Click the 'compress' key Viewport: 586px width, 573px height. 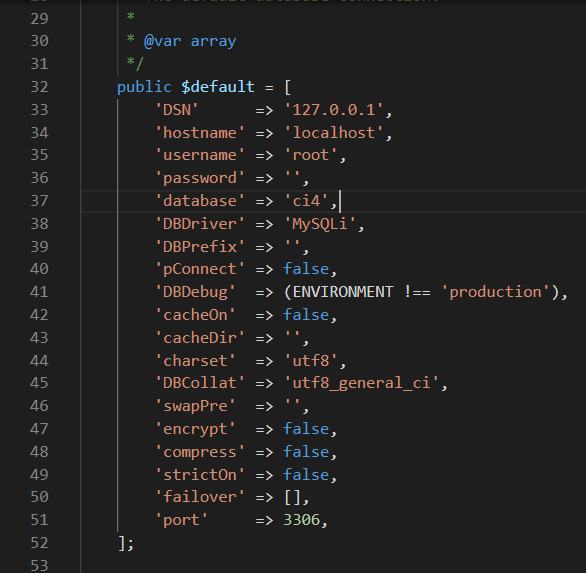(200, 452)
